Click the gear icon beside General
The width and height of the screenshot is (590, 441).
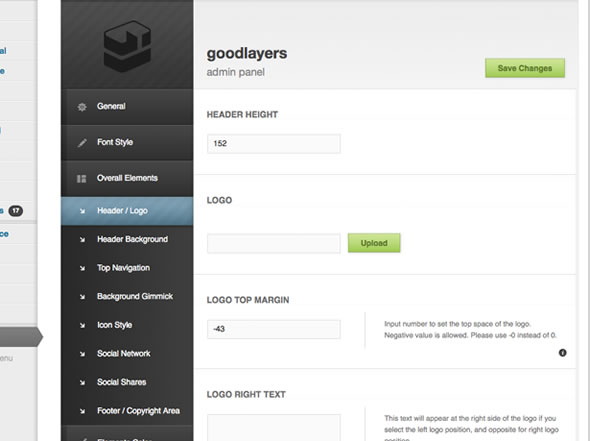pos(82,107)
